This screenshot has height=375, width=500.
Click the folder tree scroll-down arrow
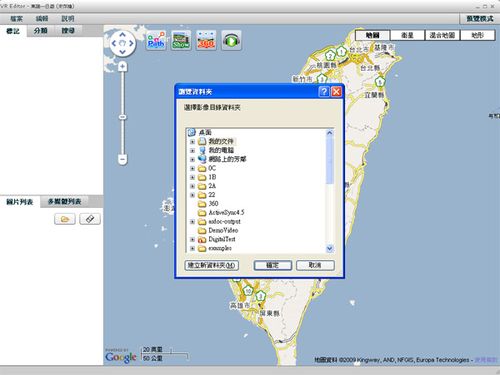click(330, 249)
